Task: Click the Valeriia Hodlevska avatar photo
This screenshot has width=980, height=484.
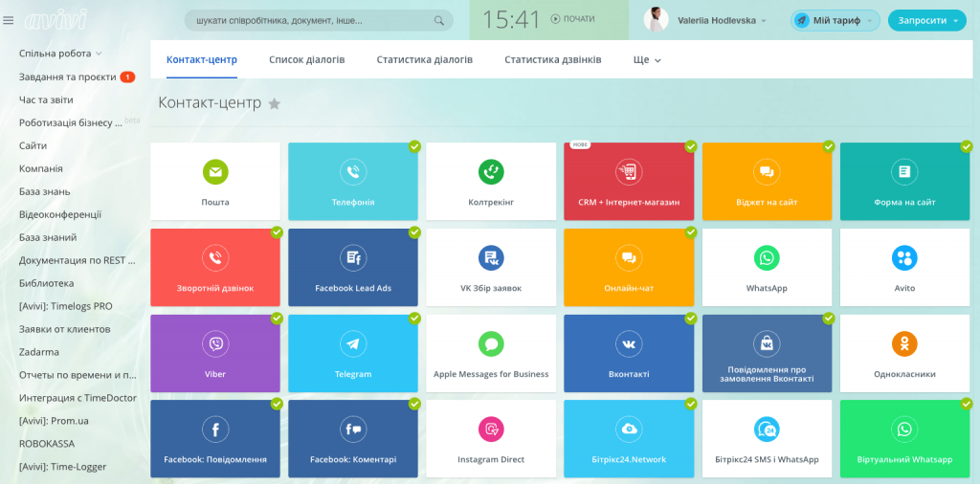Action: point(656,20)
